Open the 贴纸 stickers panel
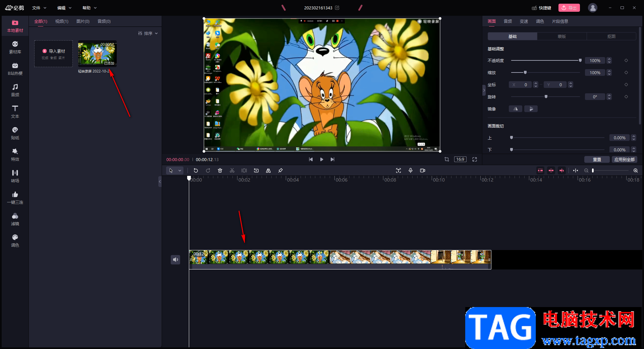 (15, 133)
